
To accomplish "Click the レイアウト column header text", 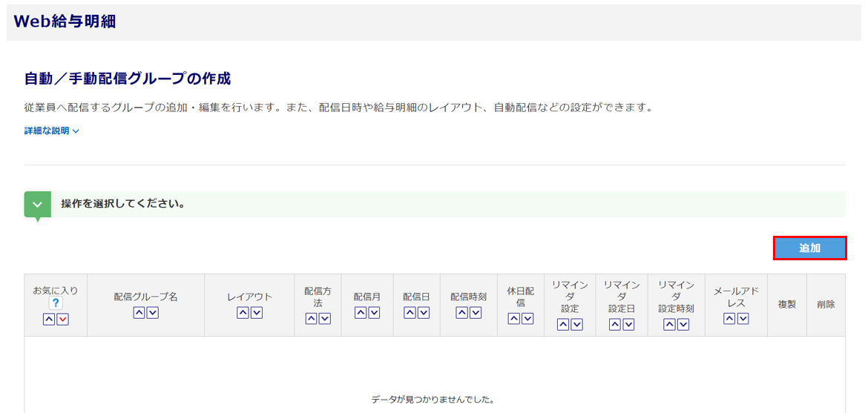I will coord(250,297).
